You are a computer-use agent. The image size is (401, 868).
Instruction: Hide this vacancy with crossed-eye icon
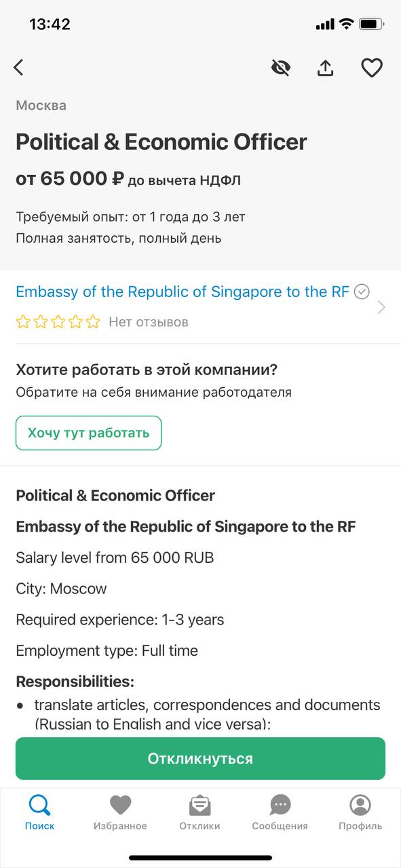point(281,68)
